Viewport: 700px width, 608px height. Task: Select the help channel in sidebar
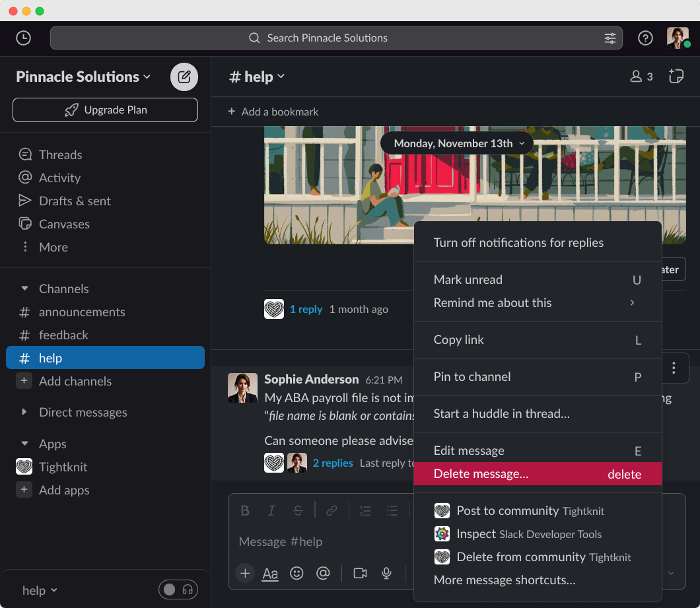(x=106, y=358)
